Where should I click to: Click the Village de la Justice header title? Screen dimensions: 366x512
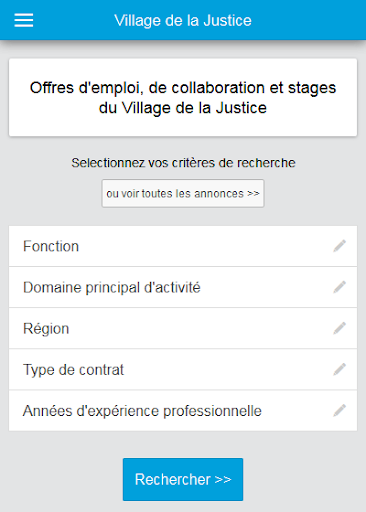[183, 20]
